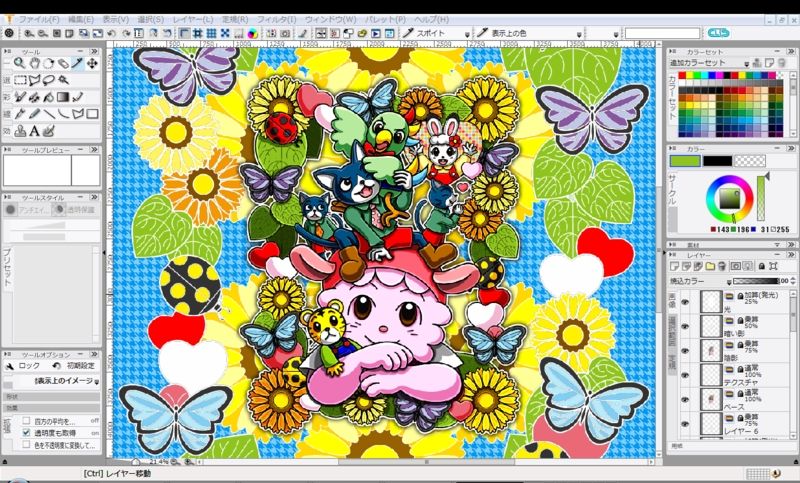
Task: Select the Hand pan tool
Action: tap(34, 63)
